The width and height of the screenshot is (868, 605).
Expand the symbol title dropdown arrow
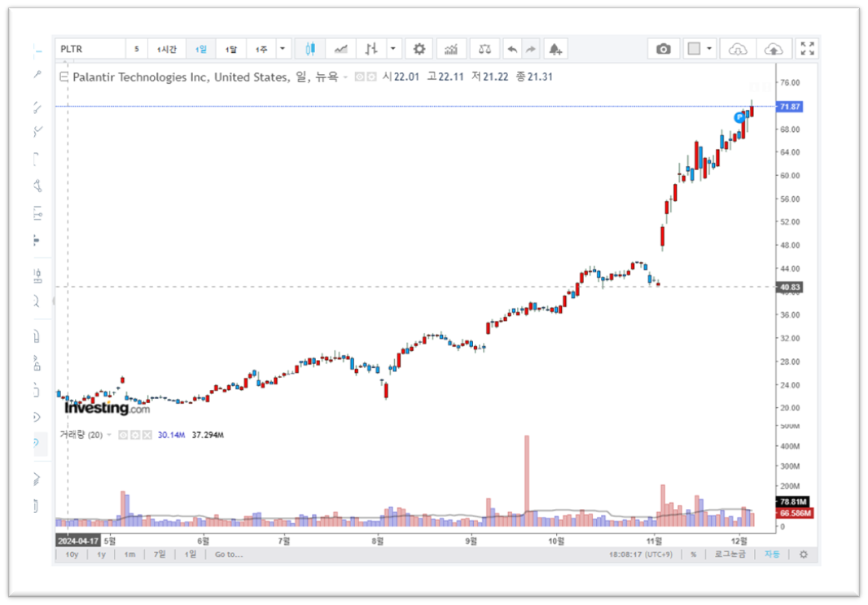345,77
